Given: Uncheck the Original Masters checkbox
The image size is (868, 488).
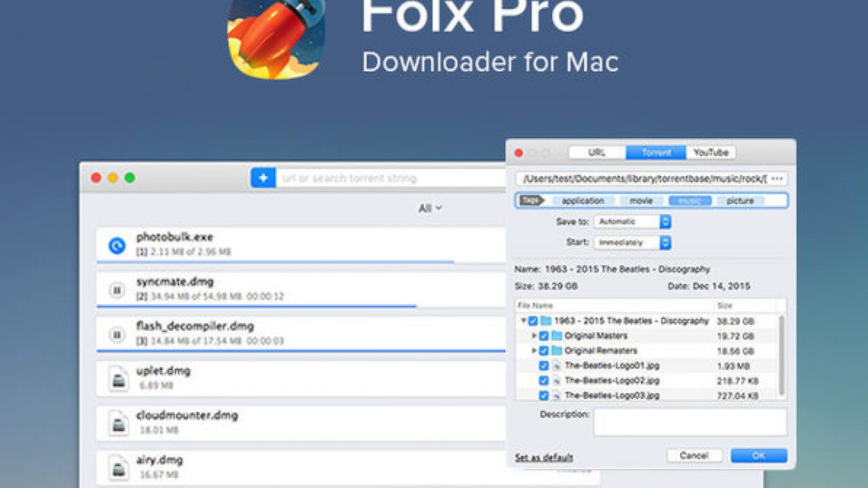Looking at the screenshot, I should click(544, 335).
